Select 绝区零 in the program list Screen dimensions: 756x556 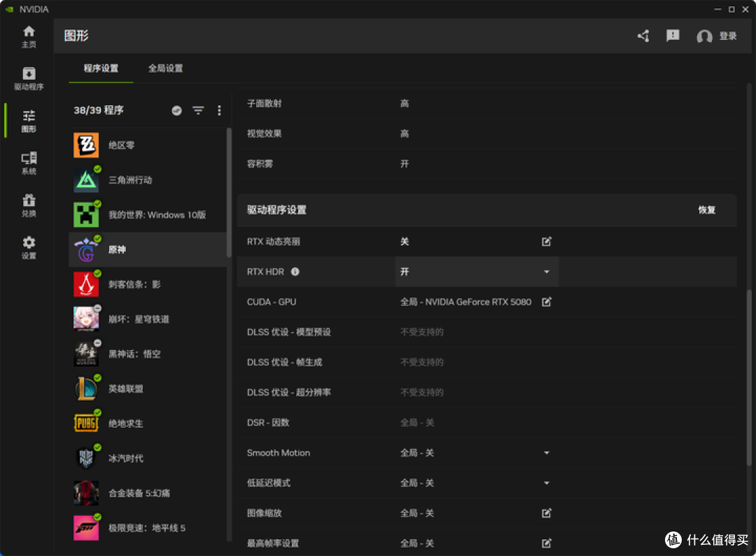[148, 145]
